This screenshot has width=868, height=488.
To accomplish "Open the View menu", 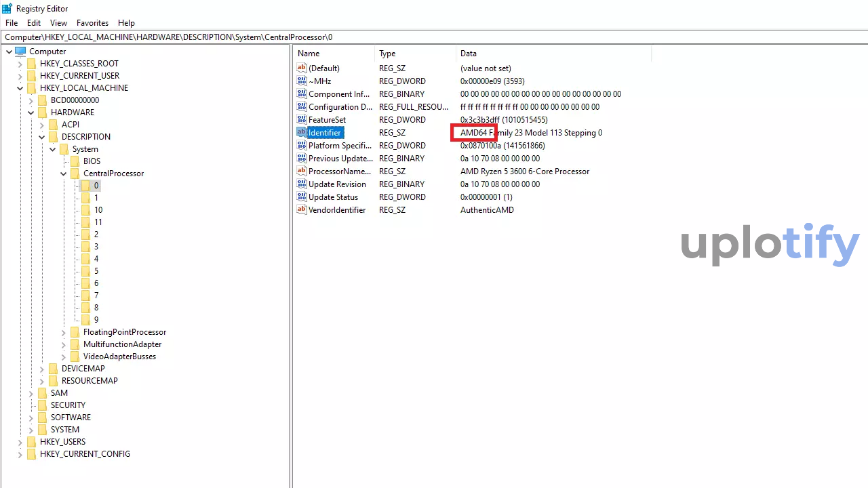I will [x=58, y=23].
